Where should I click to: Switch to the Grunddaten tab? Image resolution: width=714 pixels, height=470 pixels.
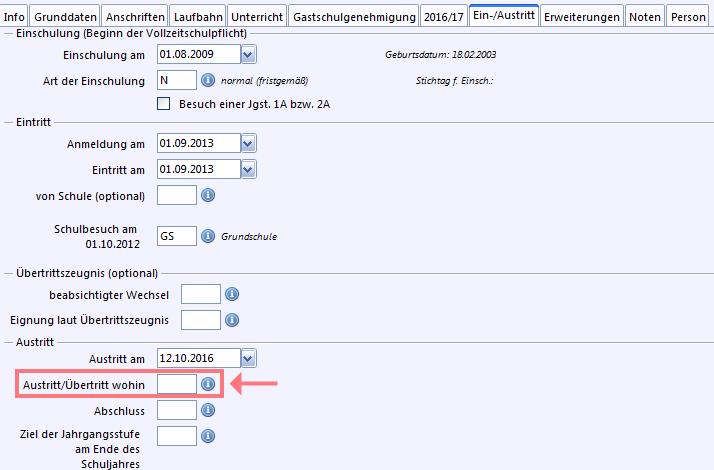65,17
